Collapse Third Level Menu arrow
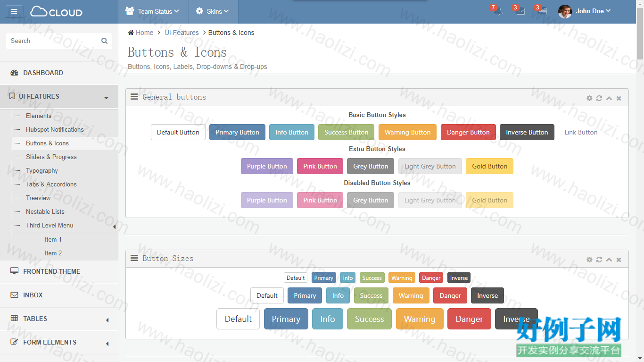The height and width of the screenshot is (362, 644). pos(114,226)
